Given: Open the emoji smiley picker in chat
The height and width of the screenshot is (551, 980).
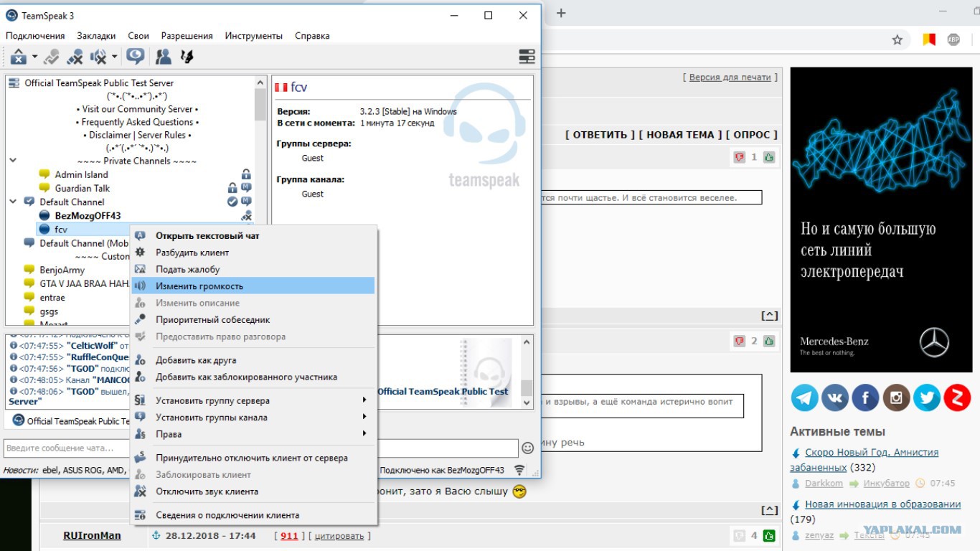Looking at the screenshot, I should 527,448.
